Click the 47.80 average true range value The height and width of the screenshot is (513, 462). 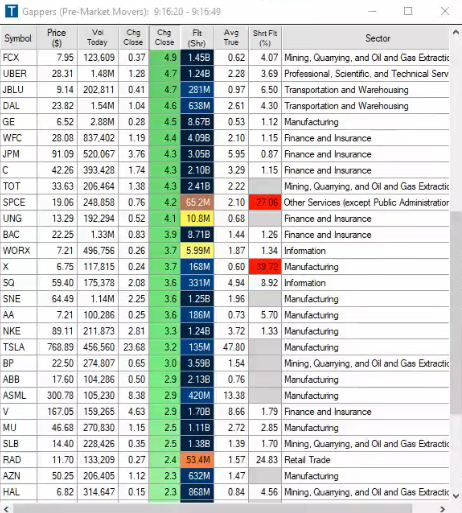(x=231, y=347)
